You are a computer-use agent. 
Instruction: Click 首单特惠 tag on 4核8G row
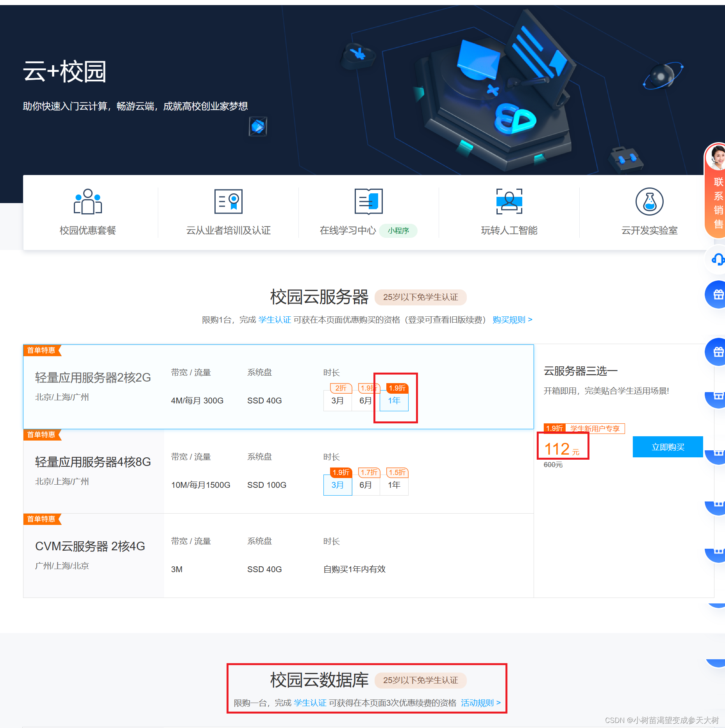point(42,435)
